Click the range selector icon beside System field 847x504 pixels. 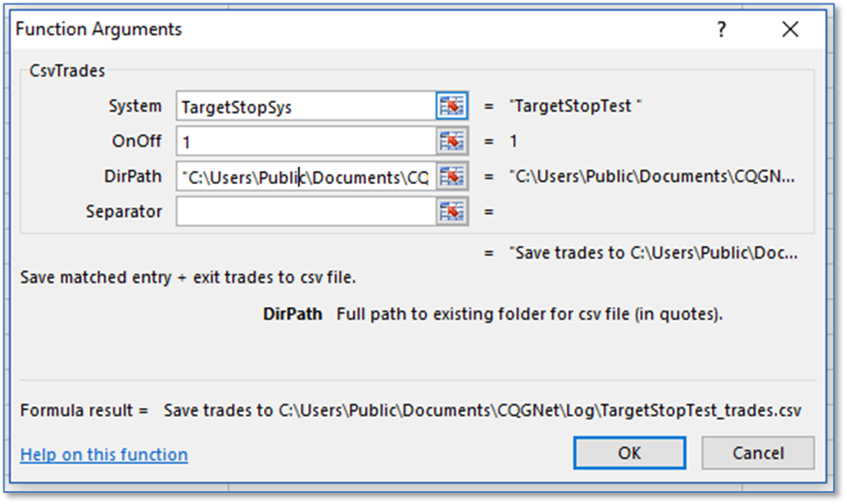pyautogui.click(x=452, y=106)
